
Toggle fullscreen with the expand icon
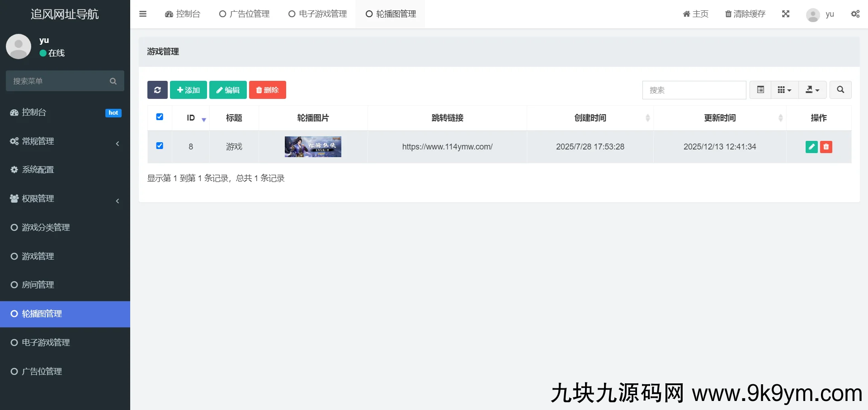click(786, 14)
